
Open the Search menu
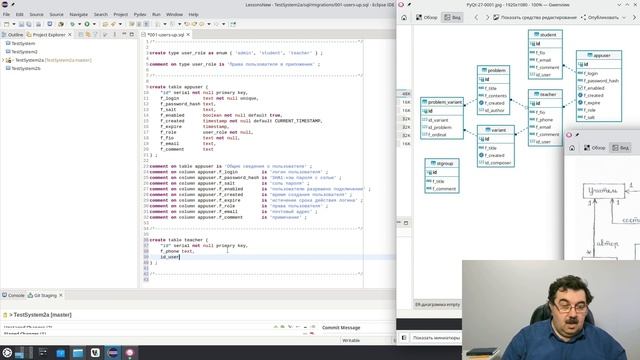point(101,14)
